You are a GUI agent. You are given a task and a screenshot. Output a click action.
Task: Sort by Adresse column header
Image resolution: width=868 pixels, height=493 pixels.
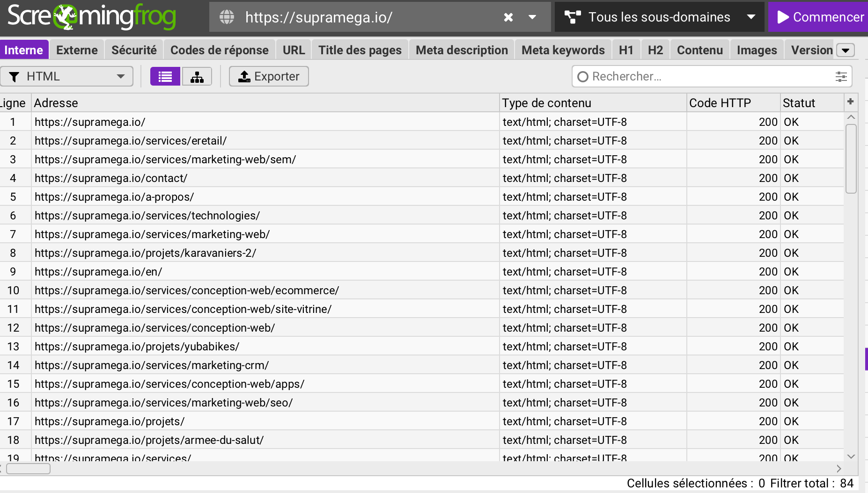pos(265,103)
